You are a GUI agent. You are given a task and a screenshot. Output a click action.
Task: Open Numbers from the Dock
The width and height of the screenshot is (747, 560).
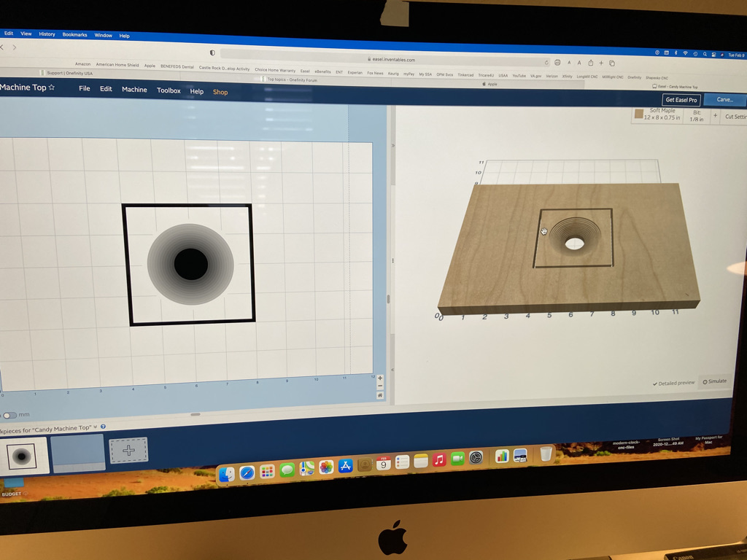tap(502, 456)
